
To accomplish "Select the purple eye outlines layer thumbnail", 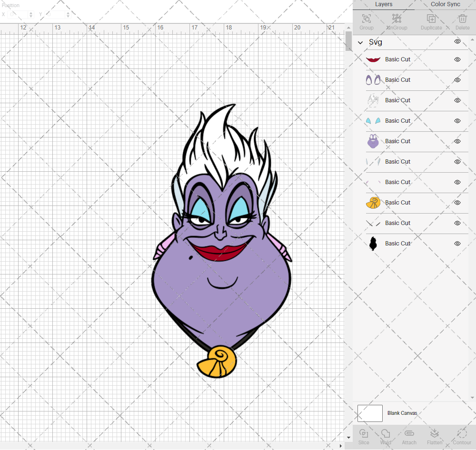I will click(373, 80).
